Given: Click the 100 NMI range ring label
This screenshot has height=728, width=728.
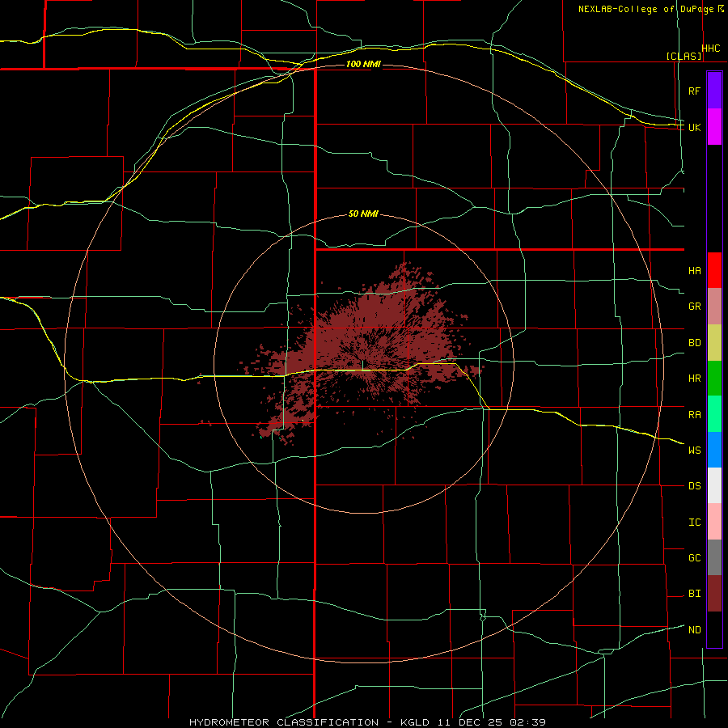Looking at the screenshot, I should tap(363, 64).
